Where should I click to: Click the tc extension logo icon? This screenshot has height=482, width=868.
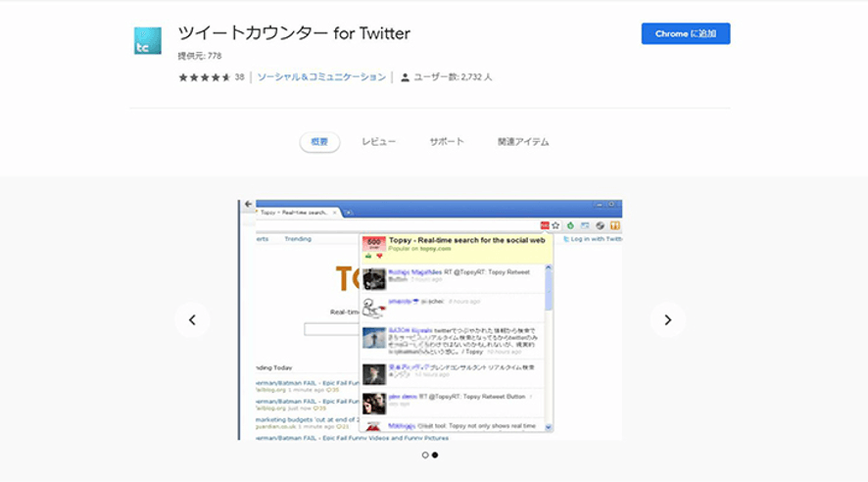148,41
